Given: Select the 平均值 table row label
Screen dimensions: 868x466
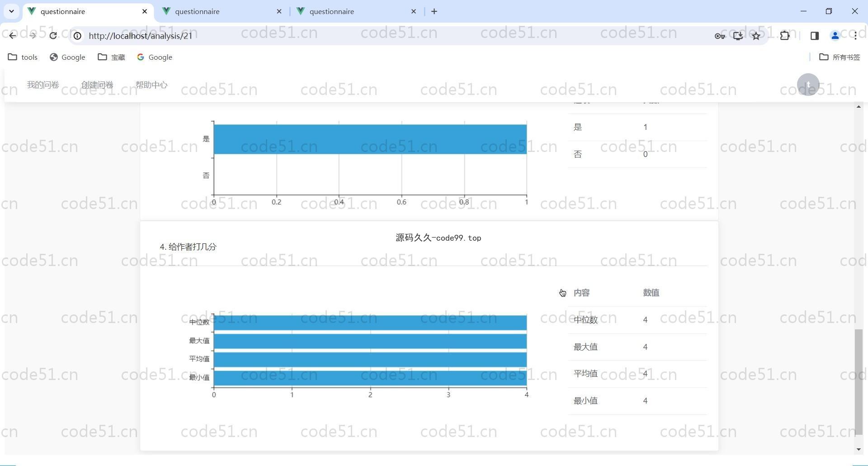Looking at the screenshot, I should pyautogui.click(x=585, y=374).
